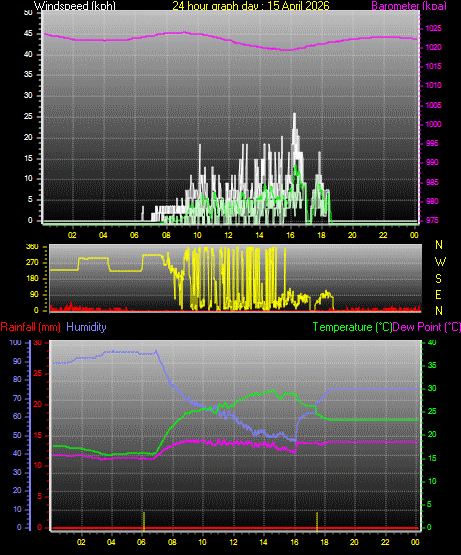Screen dimensions: 461x555
Task: Click 270 on the wind direction axis
Action: [32, 263]
